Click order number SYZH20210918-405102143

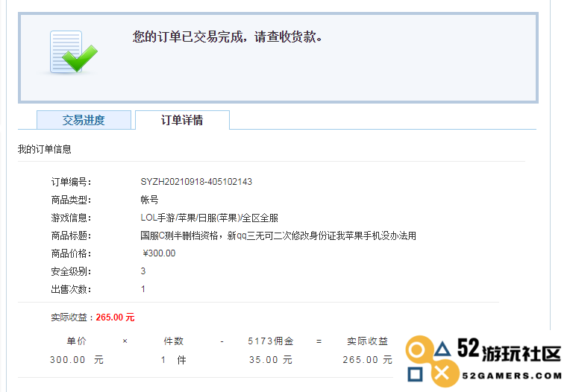196,182
